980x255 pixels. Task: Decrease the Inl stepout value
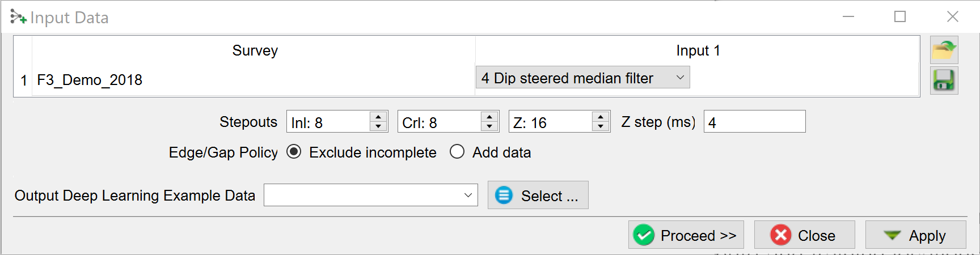pyautogui.click(x=378, y=126)
